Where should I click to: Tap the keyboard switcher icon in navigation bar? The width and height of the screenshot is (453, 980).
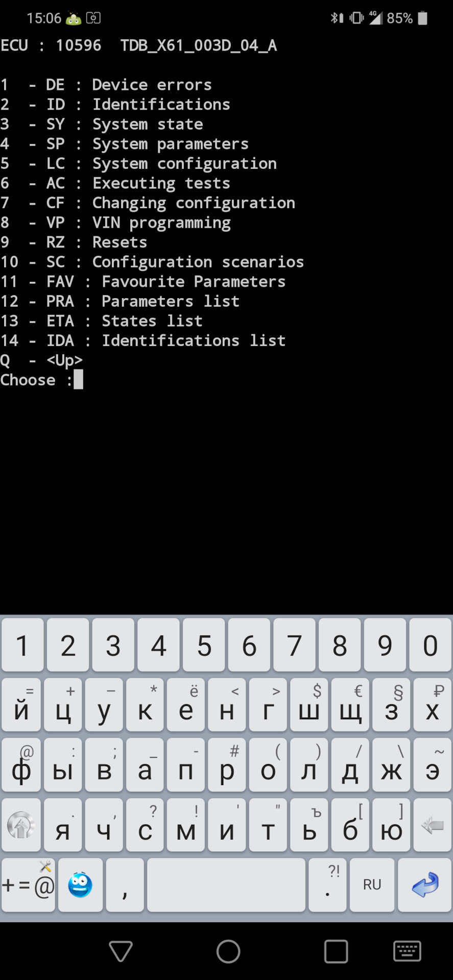[407, 951]
